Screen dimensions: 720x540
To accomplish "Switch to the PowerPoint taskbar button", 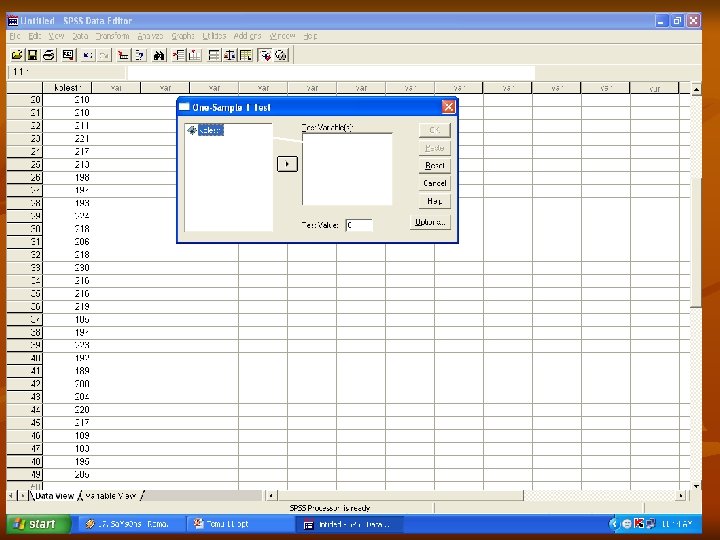I will (x=240, y=524).
